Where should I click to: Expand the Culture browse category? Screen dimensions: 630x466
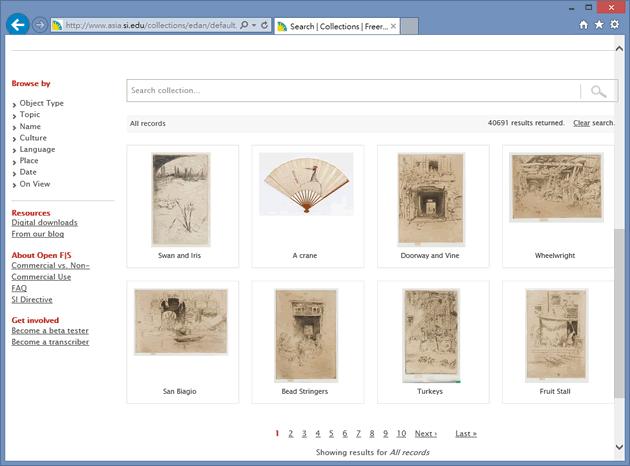33,138
